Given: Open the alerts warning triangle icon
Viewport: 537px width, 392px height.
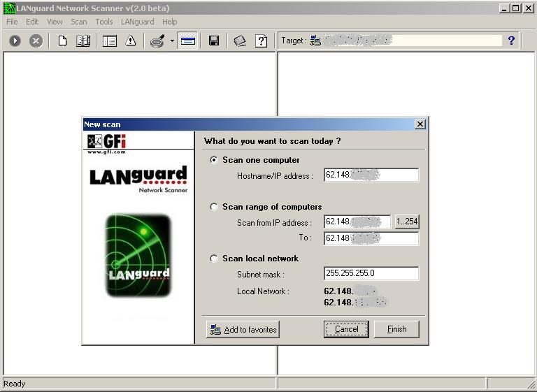Looking at the screenshot, I should [x=131, y=41].
